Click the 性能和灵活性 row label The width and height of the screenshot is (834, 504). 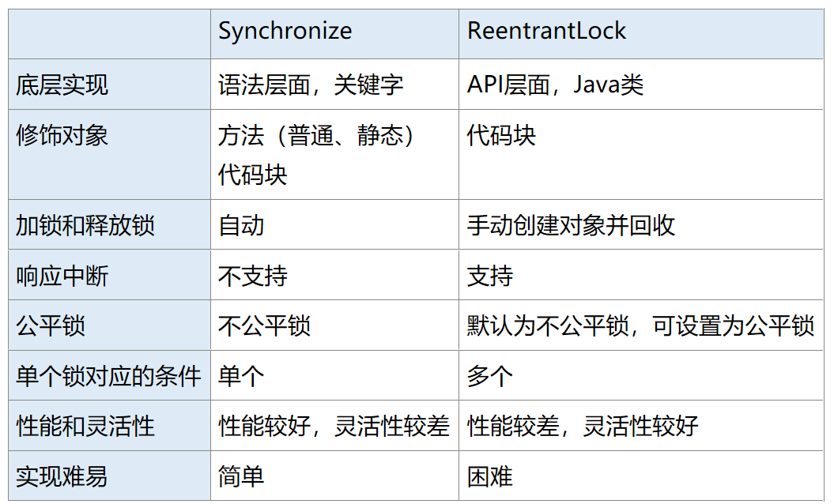tap(85, 427)
